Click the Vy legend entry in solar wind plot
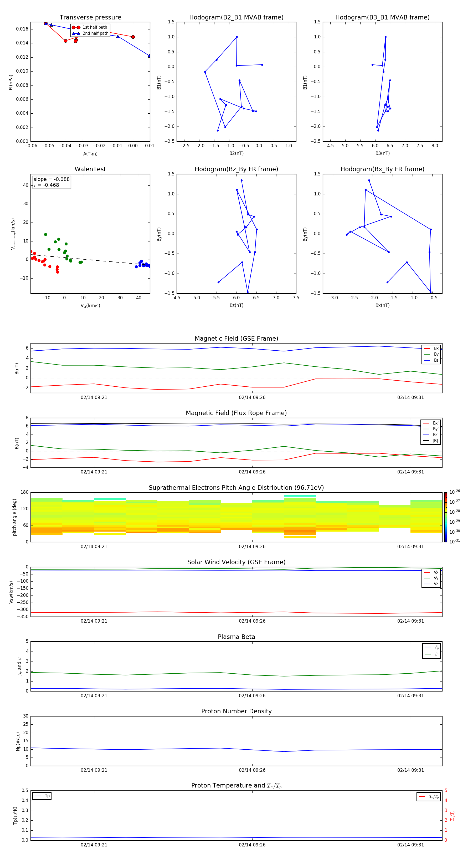 (x=431, y=578)
